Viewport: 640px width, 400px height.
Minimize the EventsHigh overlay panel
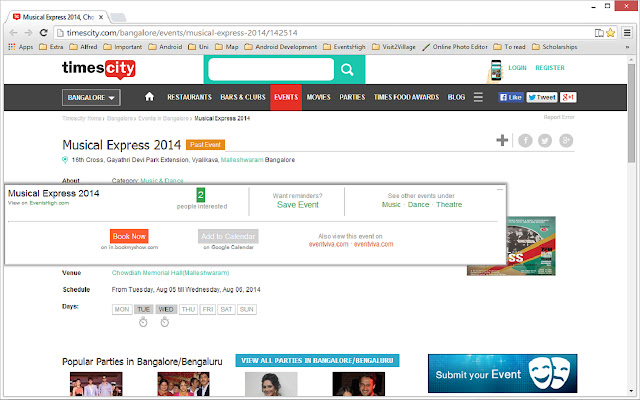pos(500,189)
